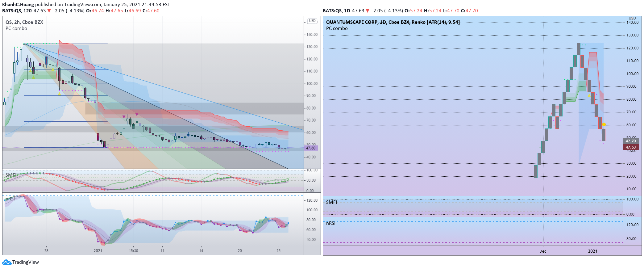This screenshot has height=269, width=644.
Task: Click the USD label atop the Renko price scale
Action: [632, 18]
